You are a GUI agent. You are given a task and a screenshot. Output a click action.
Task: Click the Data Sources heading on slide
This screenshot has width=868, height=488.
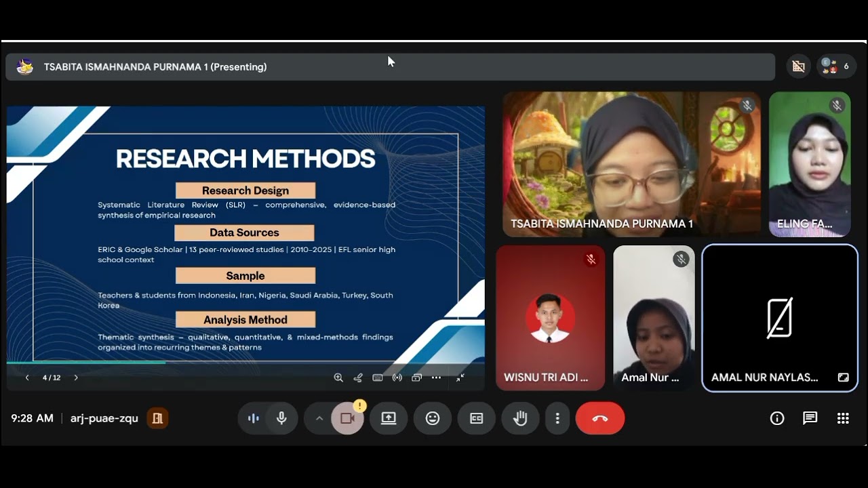tap(244, 232)
